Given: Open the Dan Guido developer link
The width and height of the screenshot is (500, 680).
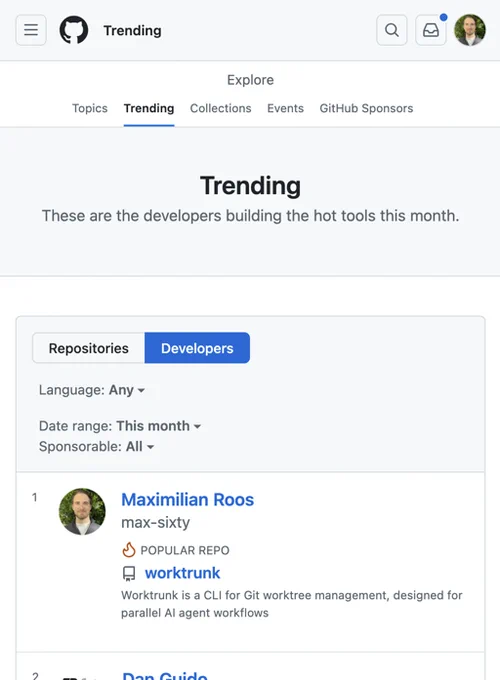Looking at the screenshot, I should 165,675.
